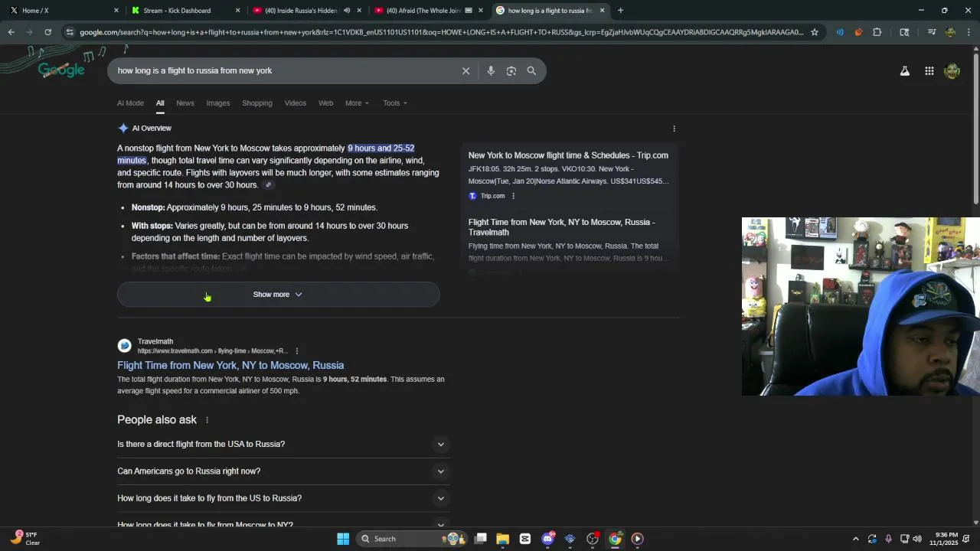Open Task View on taskbar
Screen dimensions: 980x551
tap(480, 539)
